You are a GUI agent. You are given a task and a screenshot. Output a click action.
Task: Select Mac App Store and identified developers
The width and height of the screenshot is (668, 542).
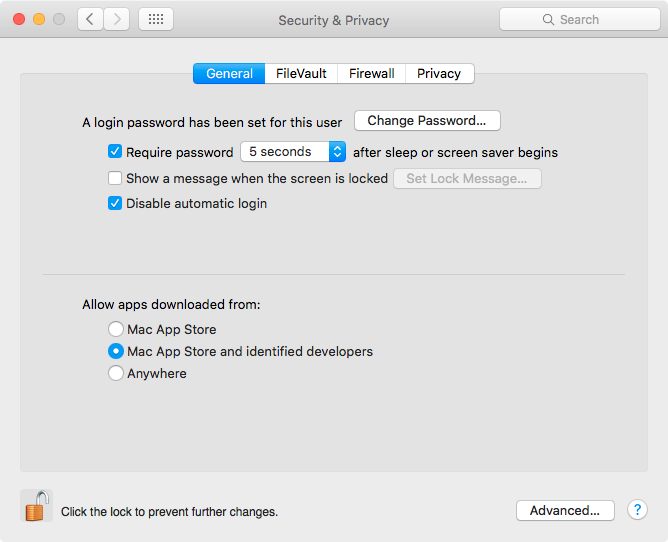[x=116, y=352]
